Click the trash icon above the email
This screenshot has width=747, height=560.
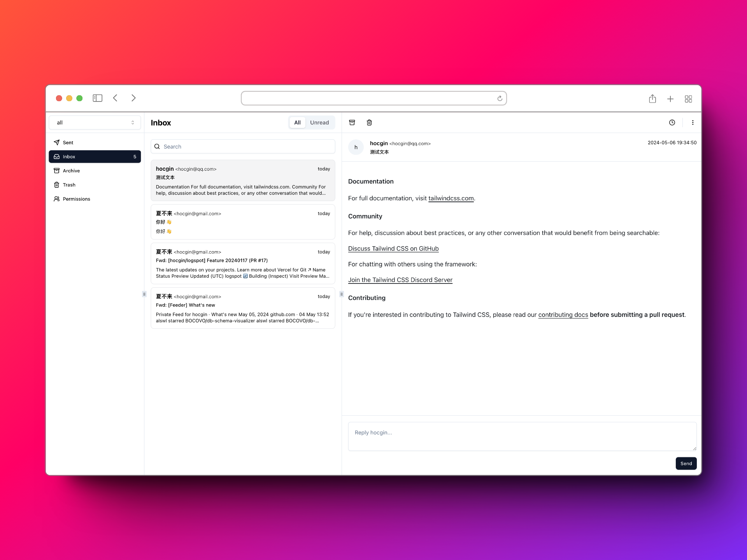pyautogui.click(x=369, y=122)
